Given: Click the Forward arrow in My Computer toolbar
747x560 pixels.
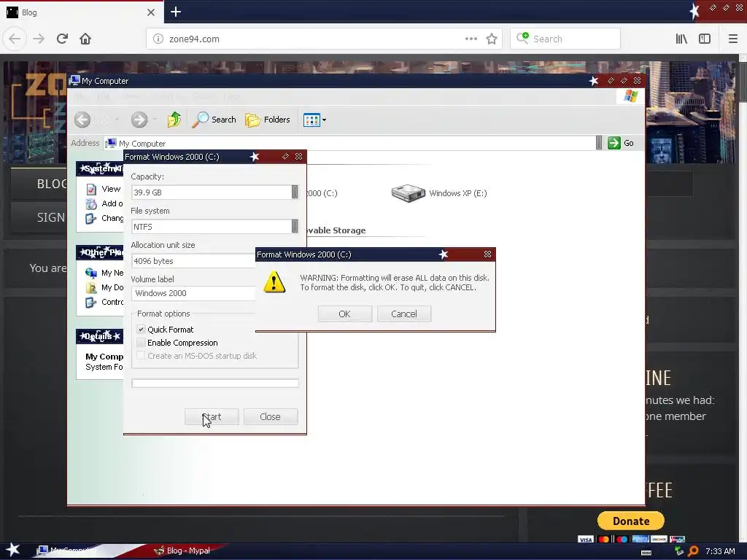Looking at the screenshot, I should pos(139,120).
